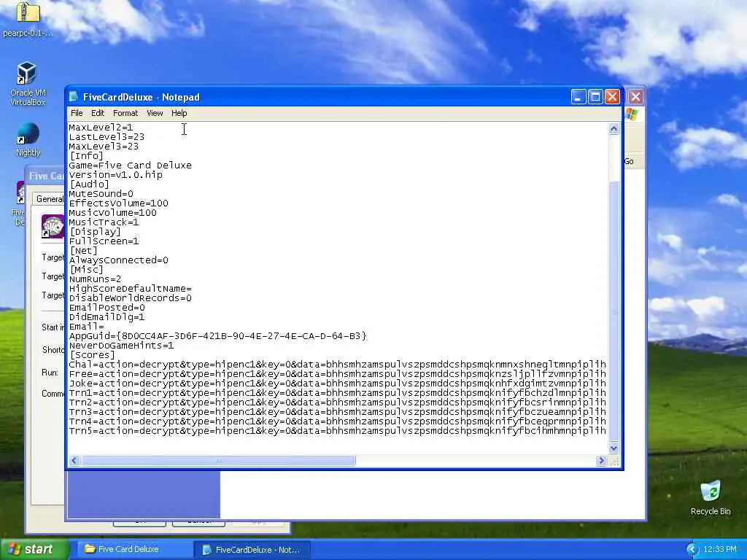Click the Windows logo in background window
The image size is (747, 560).
tap(632, 114)
